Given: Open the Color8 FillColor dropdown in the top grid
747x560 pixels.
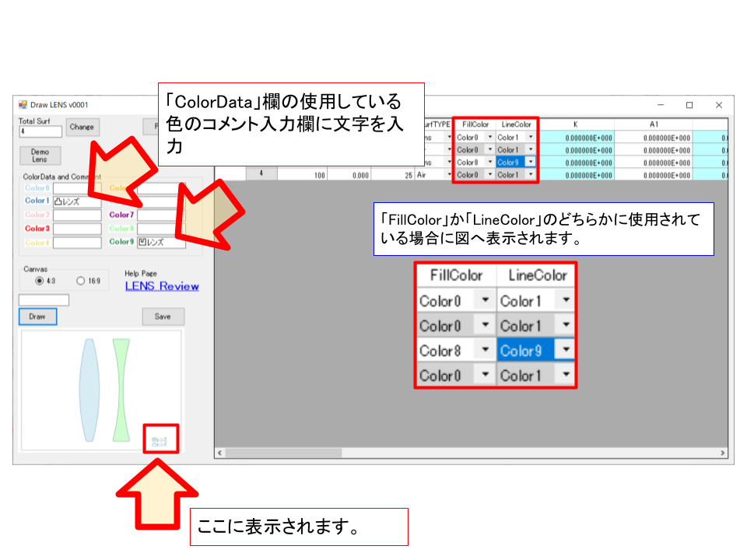Looking at the screenshot, I should tap(490, 162).
